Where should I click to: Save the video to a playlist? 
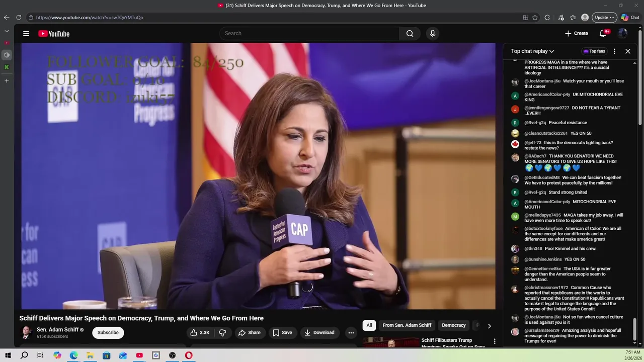pos(282,332)
